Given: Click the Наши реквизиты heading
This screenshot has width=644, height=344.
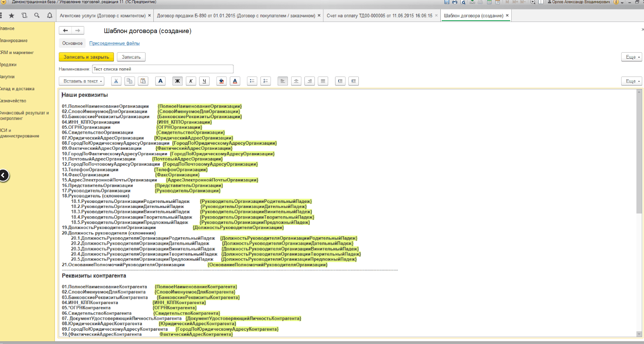Looking at the screenshot, I should (x=85, y=95).
